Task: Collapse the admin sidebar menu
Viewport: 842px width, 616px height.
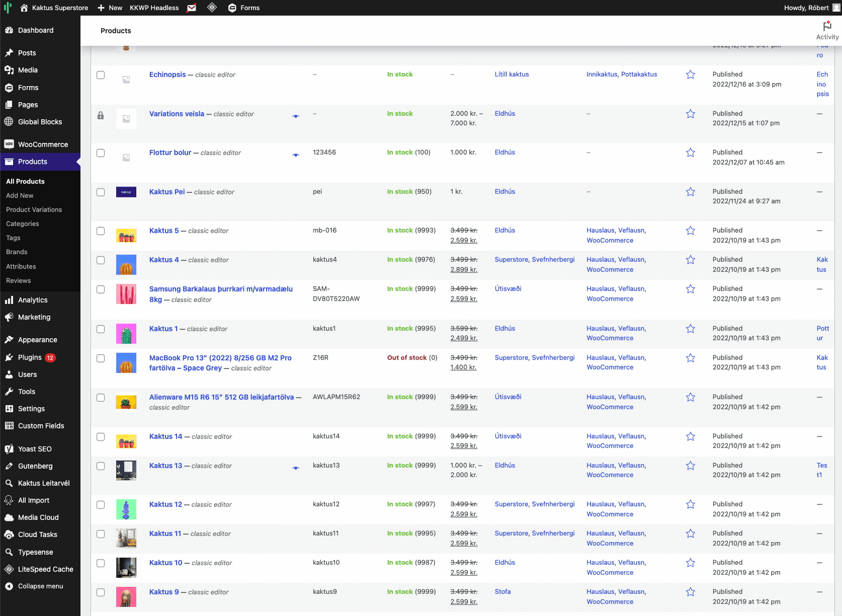Action: pos(40,586)
